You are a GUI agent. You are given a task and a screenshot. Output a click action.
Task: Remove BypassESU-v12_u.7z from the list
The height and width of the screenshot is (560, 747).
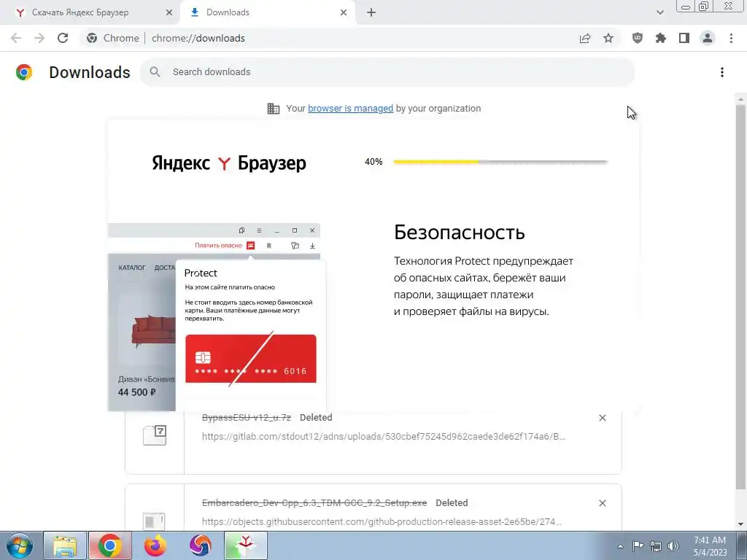(x=602, y=418)
